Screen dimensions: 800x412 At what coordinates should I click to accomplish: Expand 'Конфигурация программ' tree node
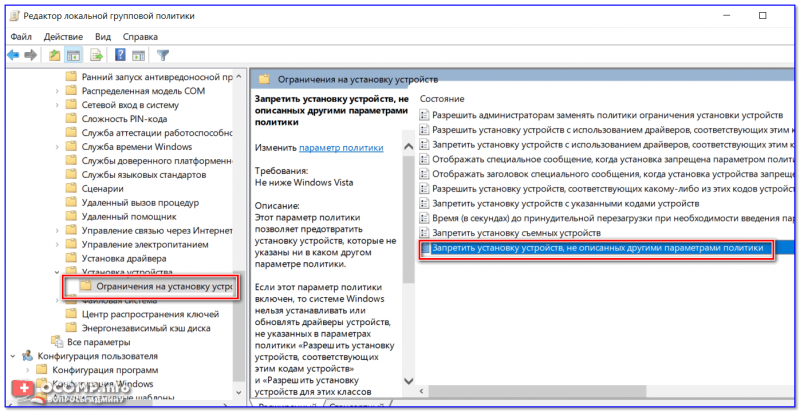coord(28,370)
